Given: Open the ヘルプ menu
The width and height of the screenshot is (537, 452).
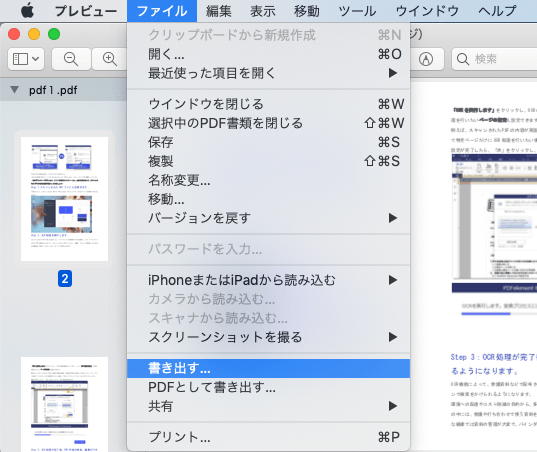Looking at the screenshot, I should (x=497, y=11).
